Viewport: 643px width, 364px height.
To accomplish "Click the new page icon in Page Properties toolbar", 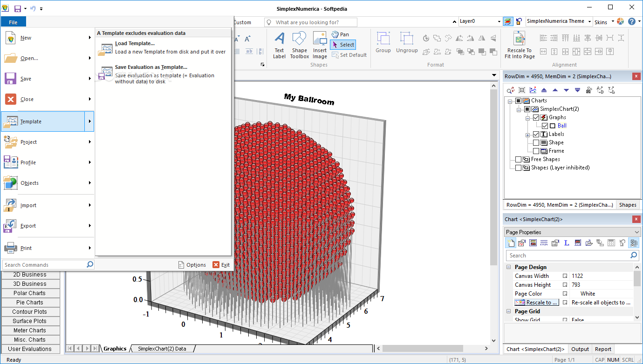I will pyautogui.click(x=511, y=243).
